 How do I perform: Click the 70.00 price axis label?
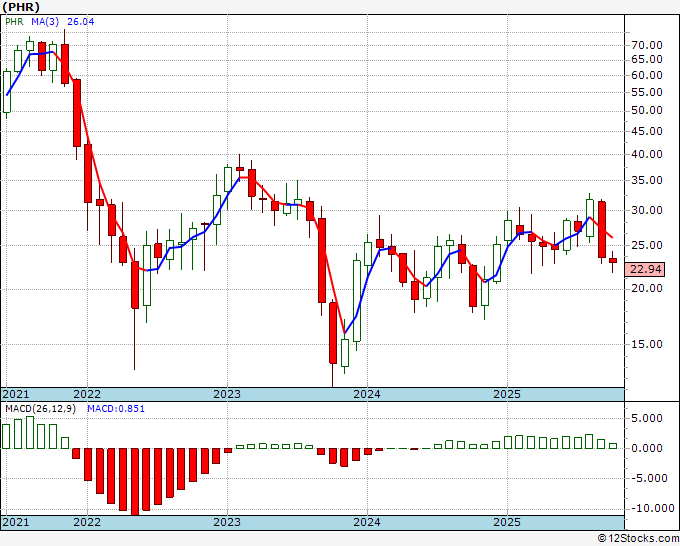click(x=647, y=45)
